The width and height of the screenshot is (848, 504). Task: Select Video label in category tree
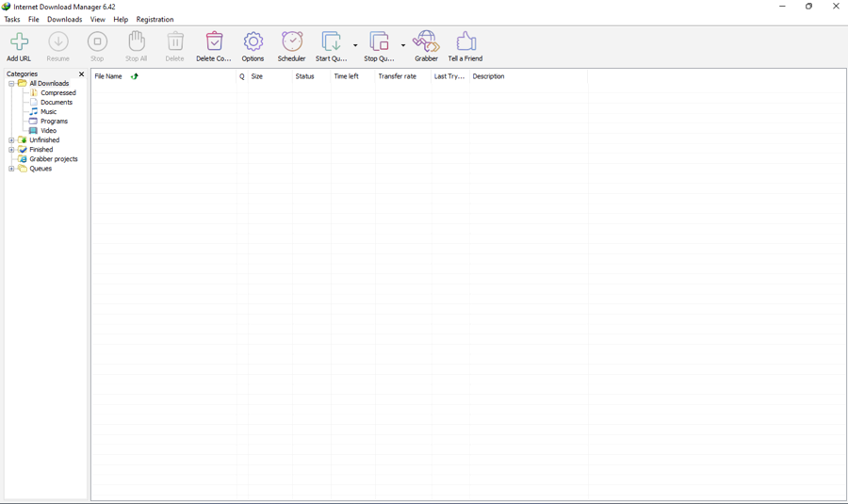(x=49, y=130)
